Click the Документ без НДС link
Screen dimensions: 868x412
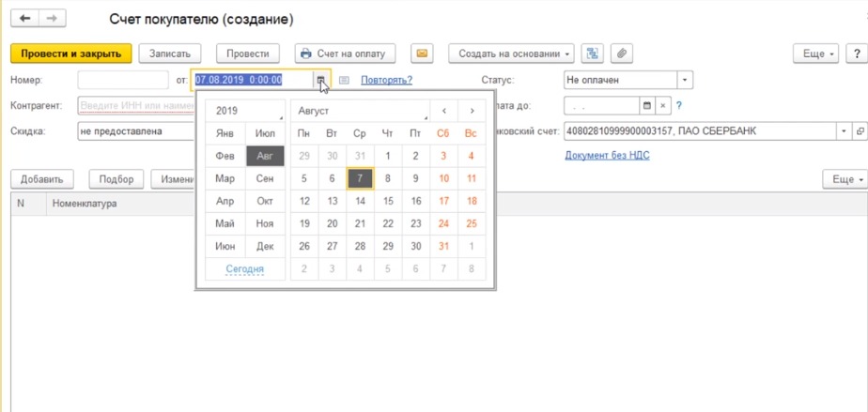pos(606,155)
